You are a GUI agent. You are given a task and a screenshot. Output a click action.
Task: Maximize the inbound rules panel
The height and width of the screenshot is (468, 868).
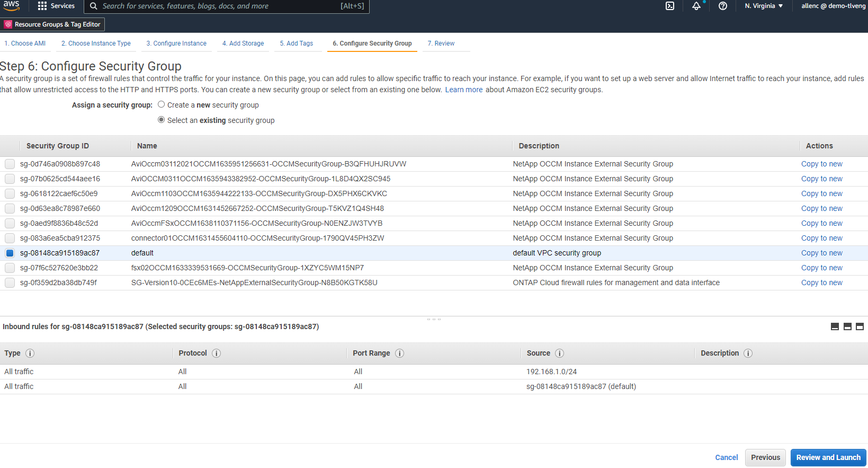click(x=860, y=326)
